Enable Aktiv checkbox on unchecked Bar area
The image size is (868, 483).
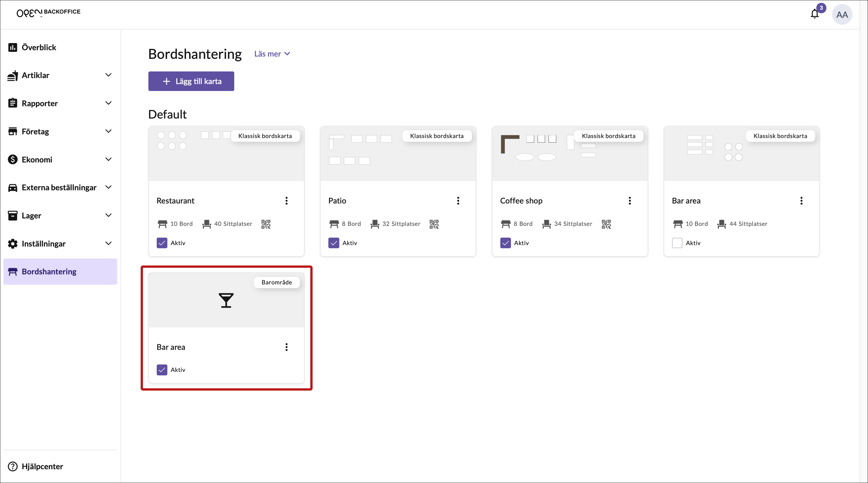[677, 243]
